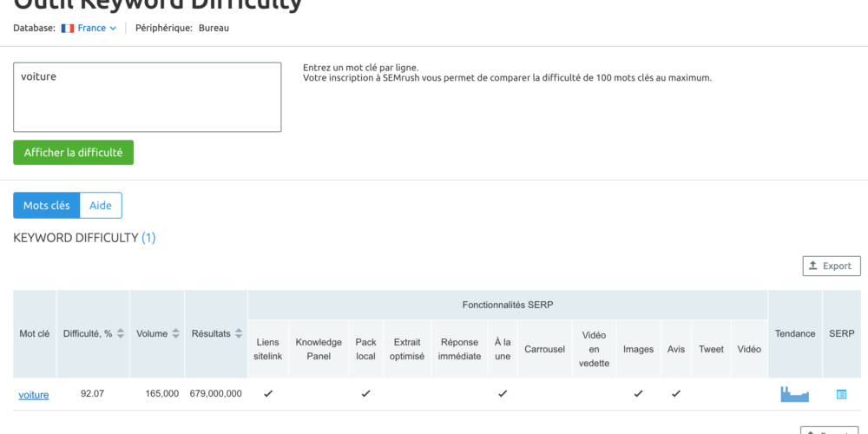Sort by Volume column arrows
868x434 pixels.
coord(175,333)
